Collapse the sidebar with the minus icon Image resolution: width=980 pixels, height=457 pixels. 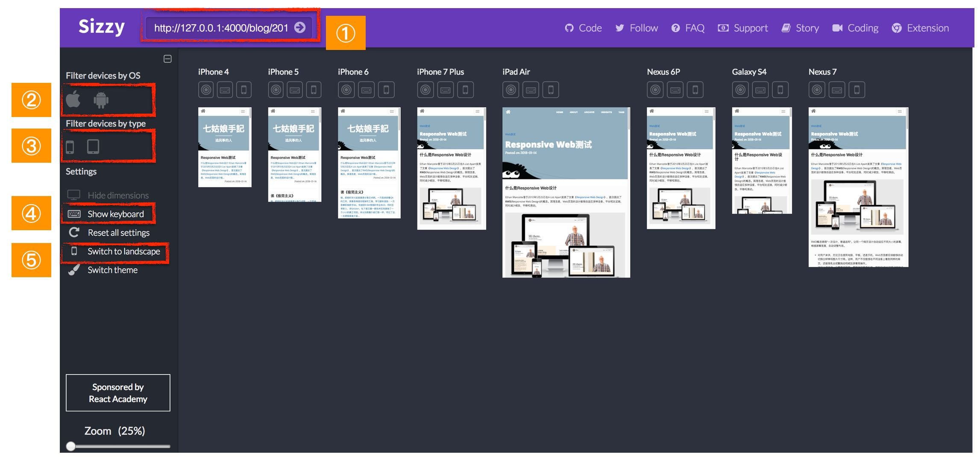tap(167, 59)
